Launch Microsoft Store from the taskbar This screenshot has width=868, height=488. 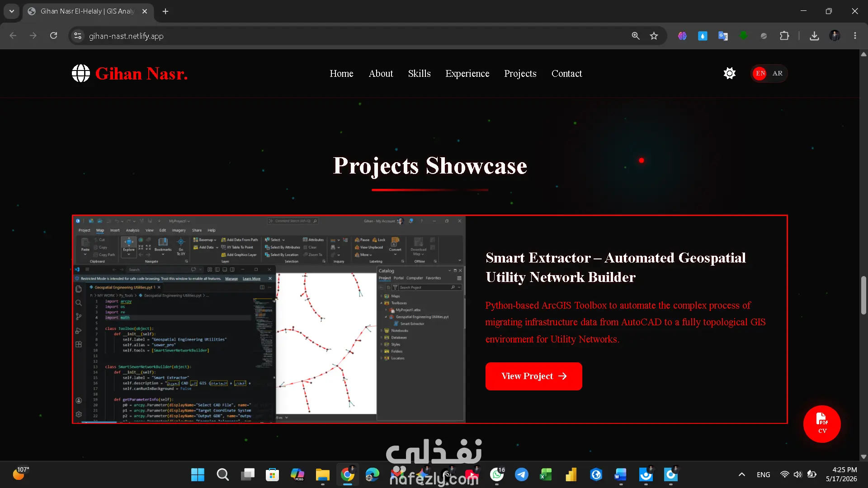coord(272,475)
